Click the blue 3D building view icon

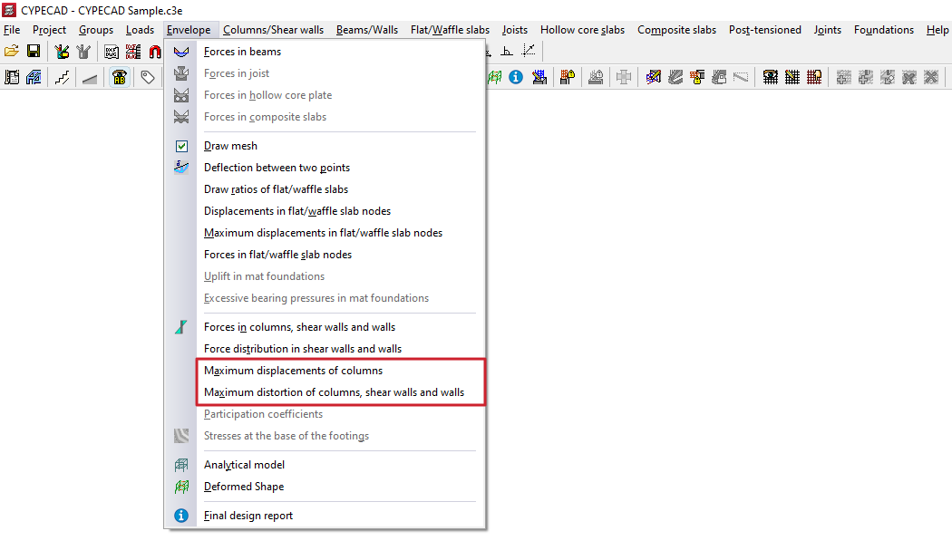click(x=34, y=77)
